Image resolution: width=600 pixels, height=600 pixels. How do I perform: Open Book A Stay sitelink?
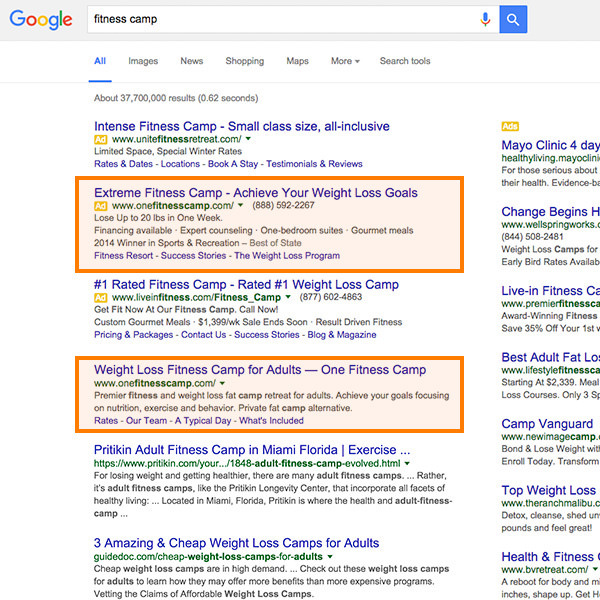click(x=233, y=164)
